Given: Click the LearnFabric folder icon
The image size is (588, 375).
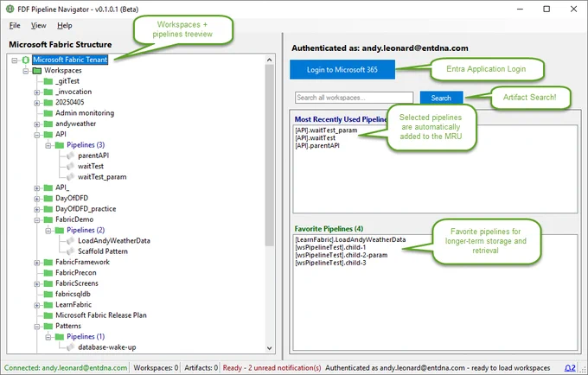Looking at the screenshot, I should (x=48, y=304).
